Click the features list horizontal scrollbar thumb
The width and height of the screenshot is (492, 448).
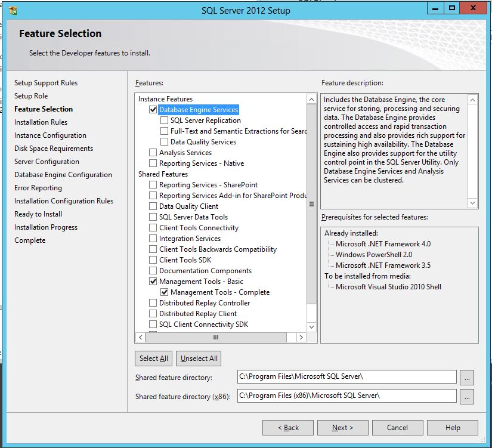point(216,337)
